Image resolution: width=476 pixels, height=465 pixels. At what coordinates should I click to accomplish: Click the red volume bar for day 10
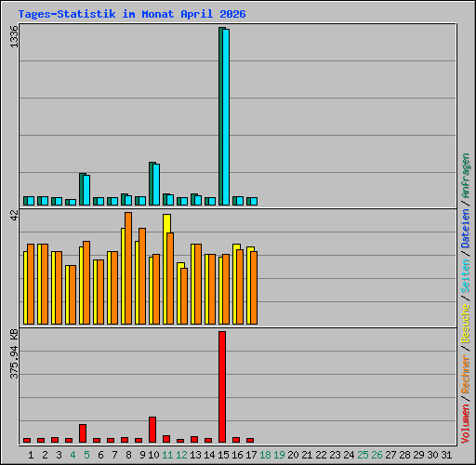(x=152, y=430)
